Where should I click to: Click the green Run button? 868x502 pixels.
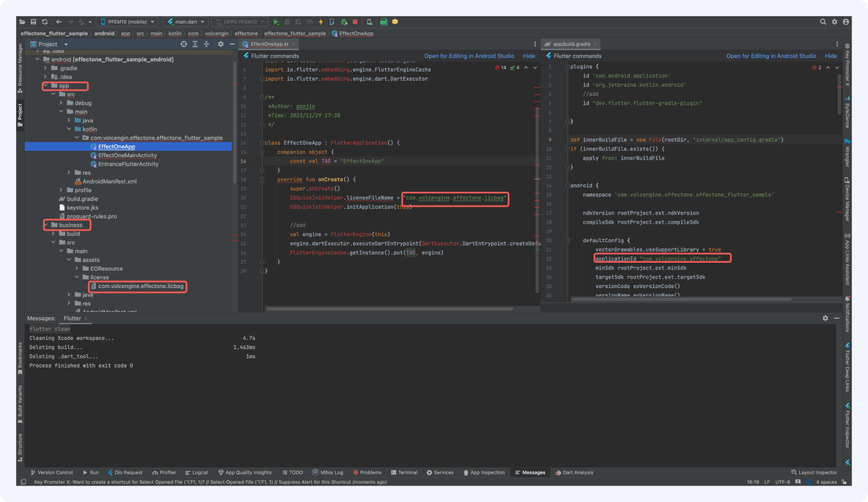(277, 22)
